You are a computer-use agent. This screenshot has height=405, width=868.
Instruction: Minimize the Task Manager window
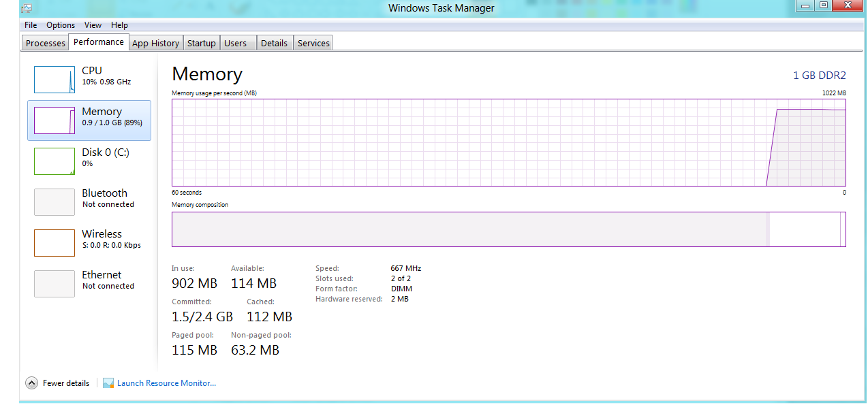point(806,5)
